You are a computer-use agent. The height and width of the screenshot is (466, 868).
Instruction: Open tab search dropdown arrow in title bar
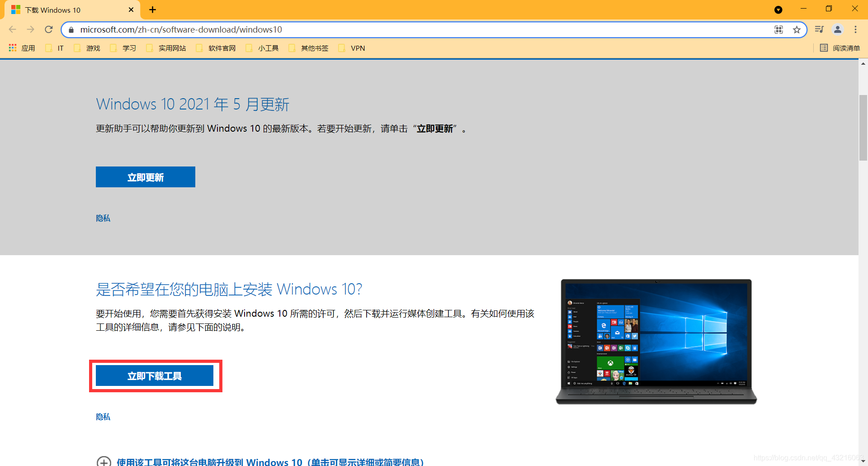pos(778,10)
